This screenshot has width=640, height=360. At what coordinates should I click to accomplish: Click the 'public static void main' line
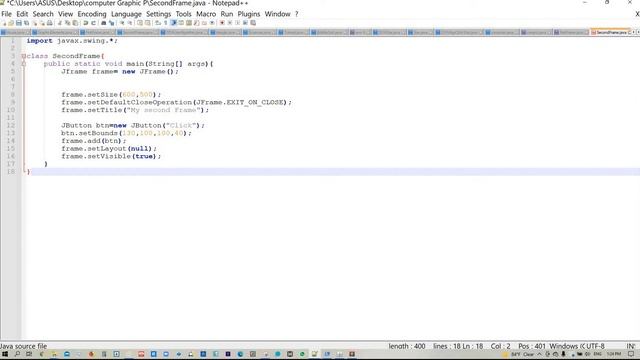click(129, 64)
